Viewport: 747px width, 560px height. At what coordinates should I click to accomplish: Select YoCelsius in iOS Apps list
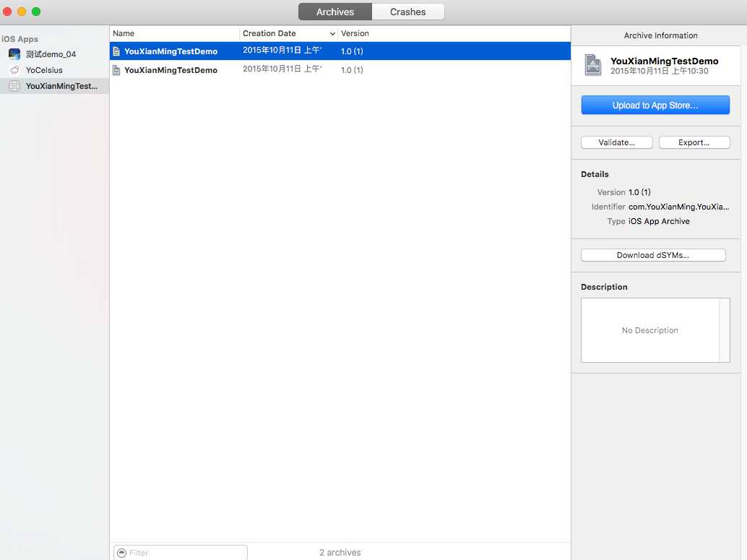[44, 70]
